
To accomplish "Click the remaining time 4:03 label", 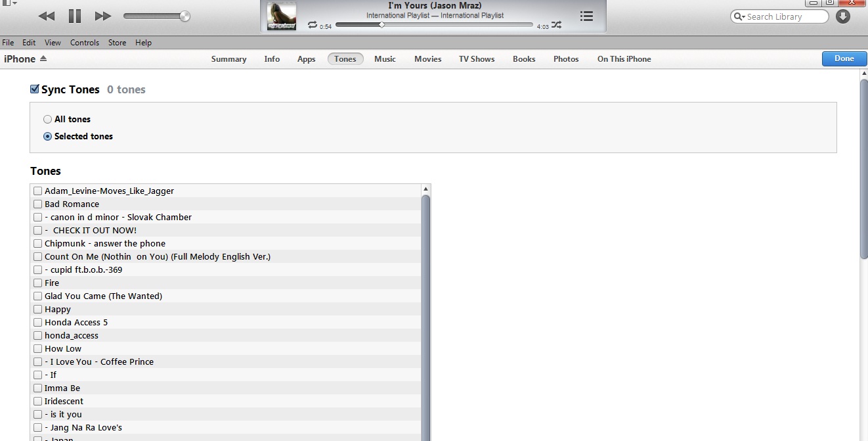I will coord(542,27).
